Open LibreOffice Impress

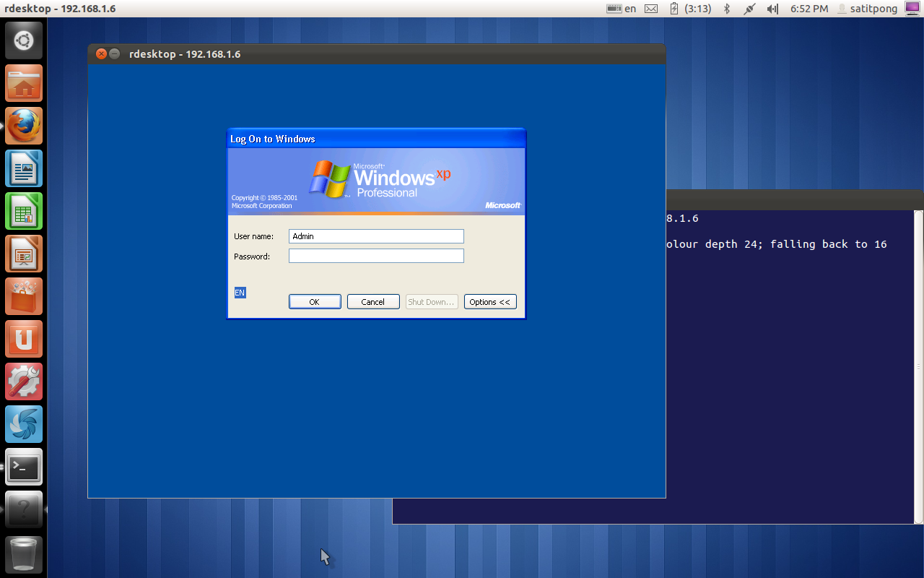pyautogui.click(x=23, y=254)
